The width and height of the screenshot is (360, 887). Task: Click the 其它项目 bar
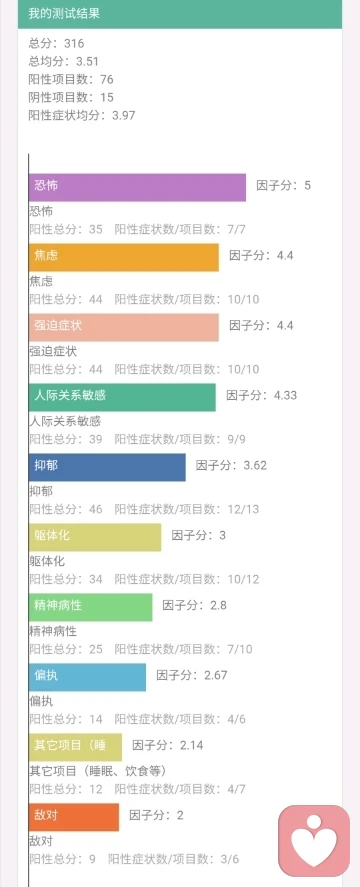tap(75, 747)
